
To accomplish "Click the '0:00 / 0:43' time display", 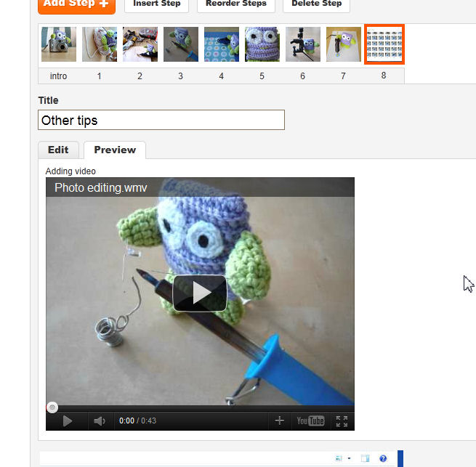I will coord(138,421).
